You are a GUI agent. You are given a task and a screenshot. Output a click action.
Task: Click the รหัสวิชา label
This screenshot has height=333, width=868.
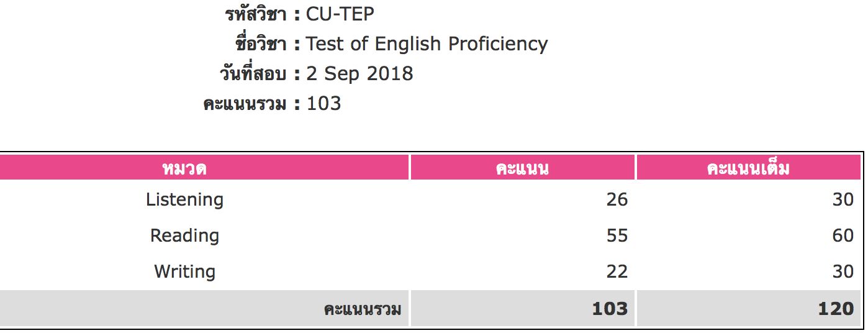pos(256,14)
